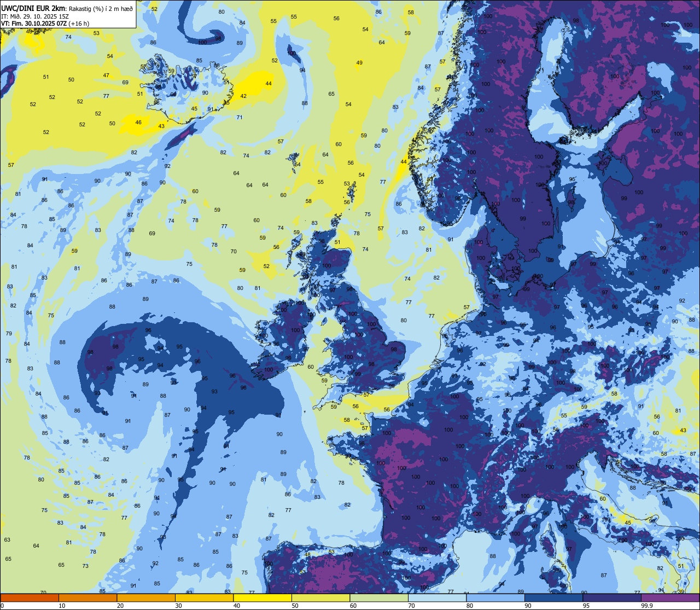Click the 'UWC/DINI EUR 2km' map title
The image size is (700, 610).
(33, 8)
